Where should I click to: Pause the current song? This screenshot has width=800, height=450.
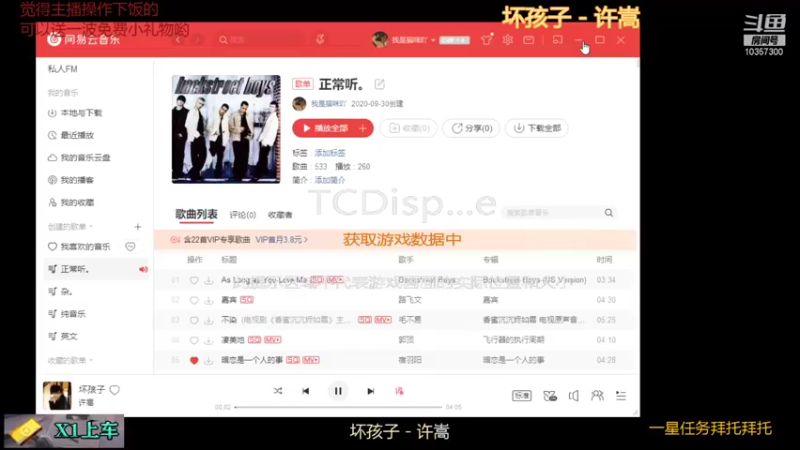(338, 391)
